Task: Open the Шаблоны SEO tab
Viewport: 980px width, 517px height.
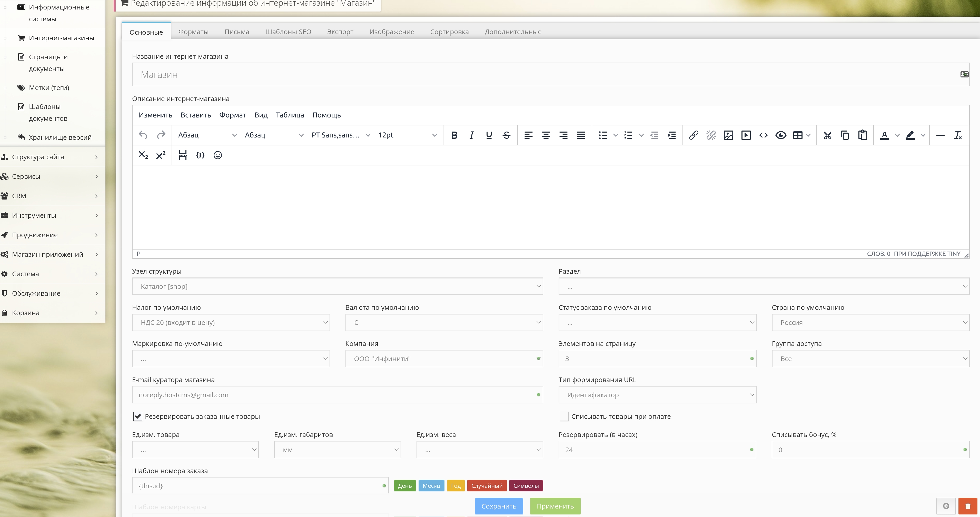Action: (288, 32)
